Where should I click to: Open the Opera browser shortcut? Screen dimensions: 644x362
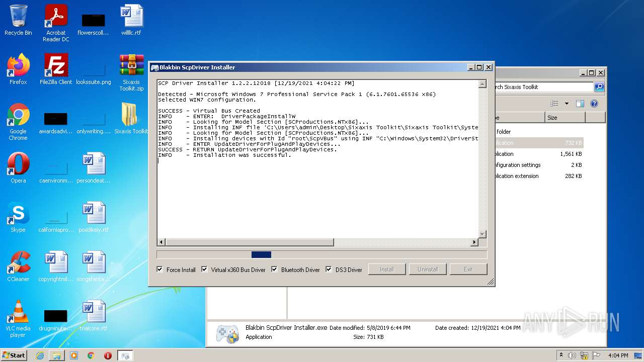(x=18, y=168)
